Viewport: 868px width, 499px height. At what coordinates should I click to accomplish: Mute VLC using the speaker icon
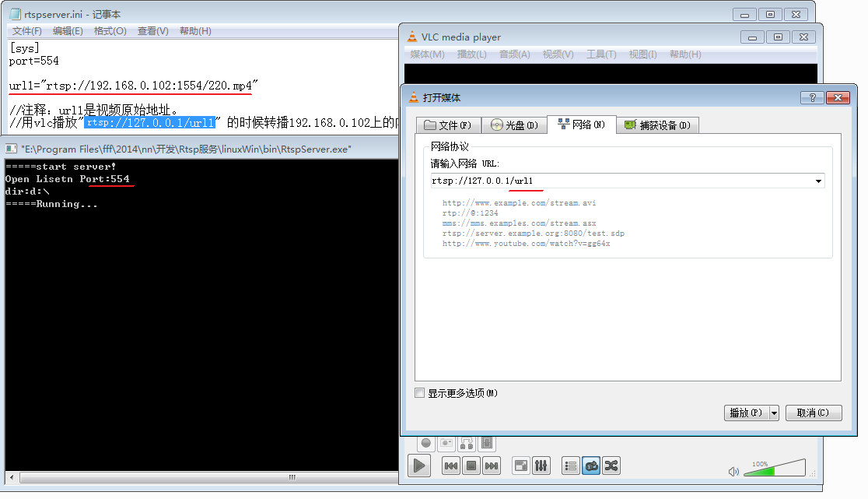pos(733,471)
